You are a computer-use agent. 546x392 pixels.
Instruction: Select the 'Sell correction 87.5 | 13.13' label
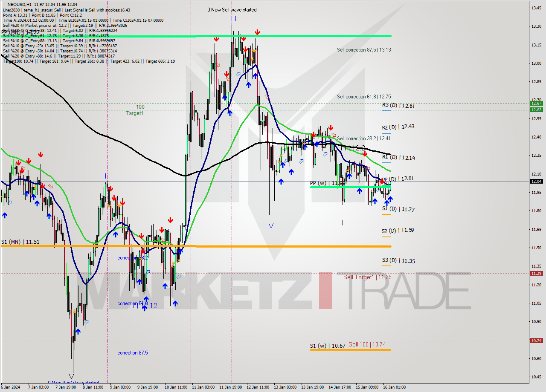click(364, 50)
